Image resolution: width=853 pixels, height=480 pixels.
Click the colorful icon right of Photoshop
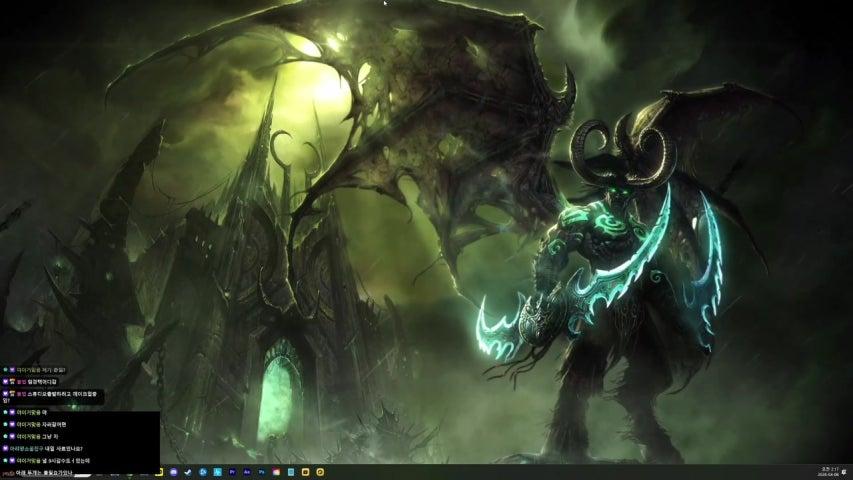tap(276, 471)
